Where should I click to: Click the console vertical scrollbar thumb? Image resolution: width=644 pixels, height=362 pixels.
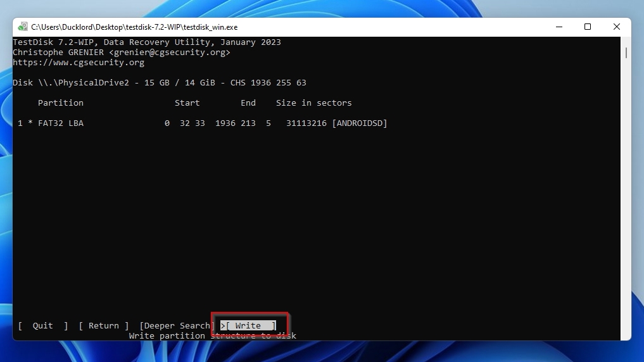(626, 53)
